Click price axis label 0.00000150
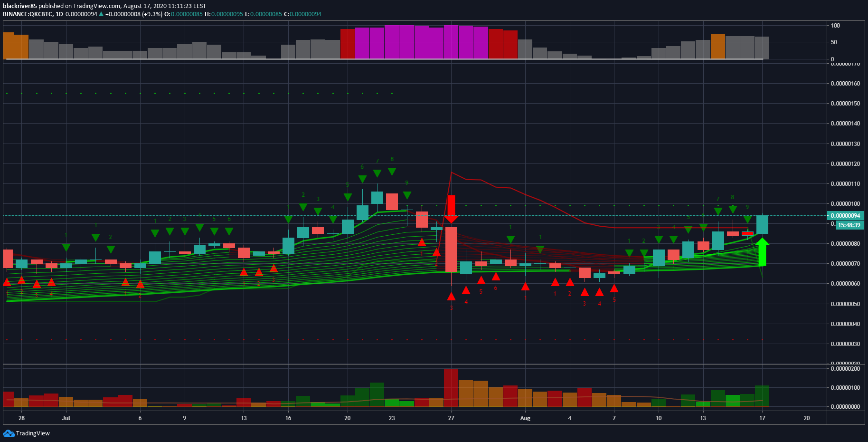Viewport: 868px width, 442px height. click(x=845, y=104)
